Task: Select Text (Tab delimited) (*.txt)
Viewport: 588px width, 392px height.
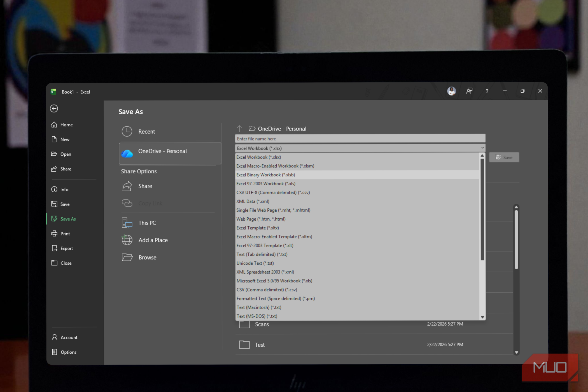Action: [x=357, y=254]
